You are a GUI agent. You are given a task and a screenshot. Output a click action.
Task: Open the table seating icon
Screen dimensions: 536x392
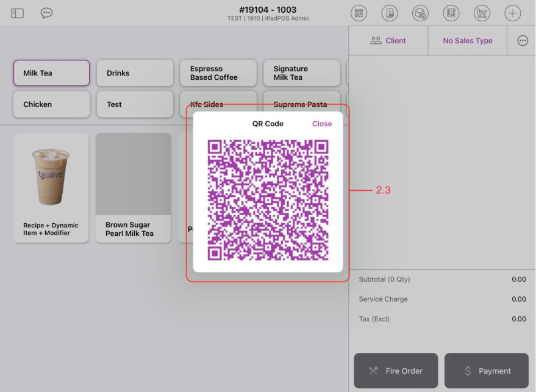(482, 13)
